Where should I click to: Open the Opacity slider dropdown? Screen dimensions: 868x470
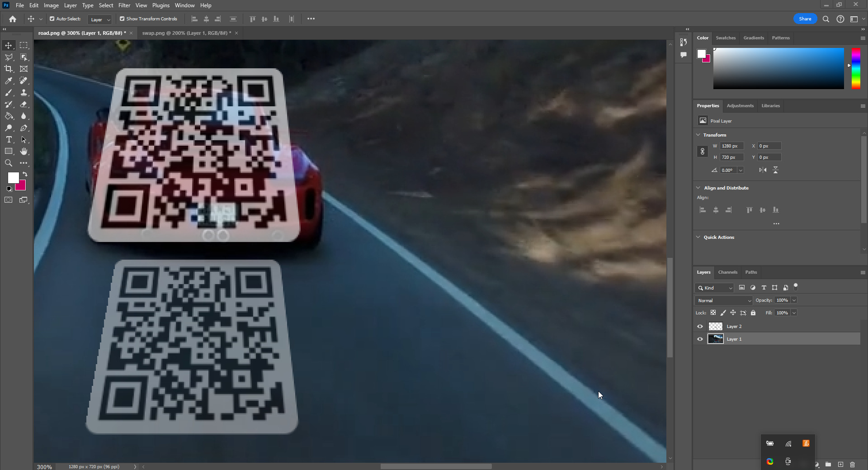coord(794,300)
